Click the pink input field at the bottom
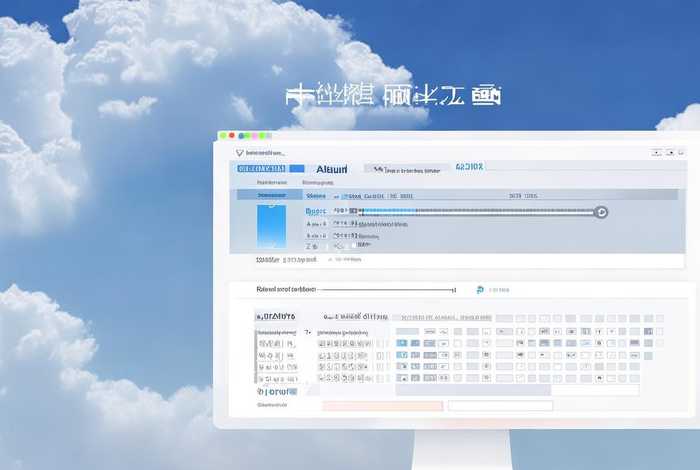 point(383,406)
